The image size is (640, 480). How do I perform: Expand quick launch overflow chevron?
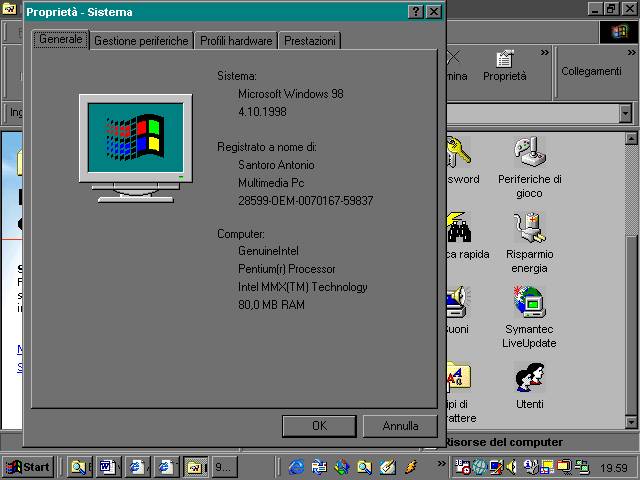point(441,463)
